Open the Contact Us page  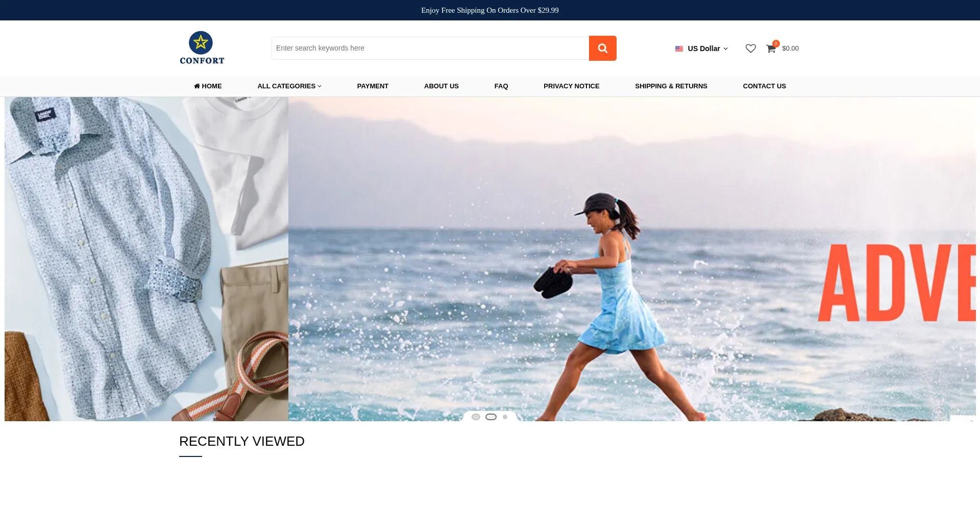click(764, 86)
